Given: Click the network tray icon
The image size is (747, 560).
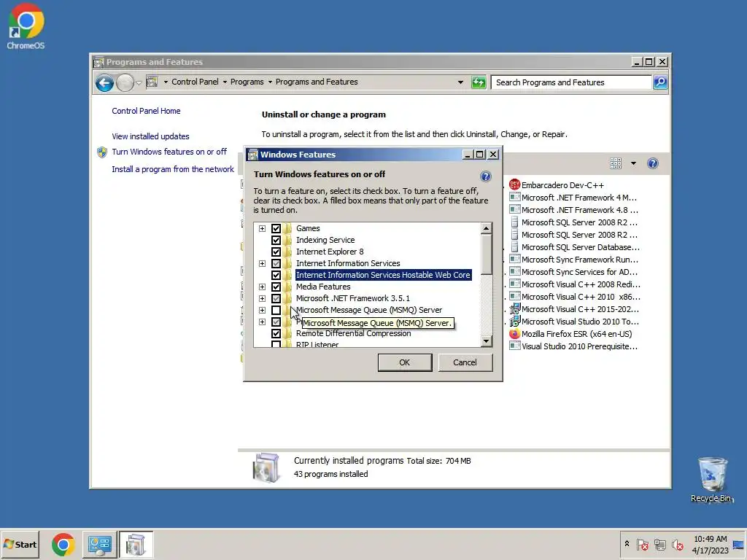Looking at the screenshot, I should point(659,545).
